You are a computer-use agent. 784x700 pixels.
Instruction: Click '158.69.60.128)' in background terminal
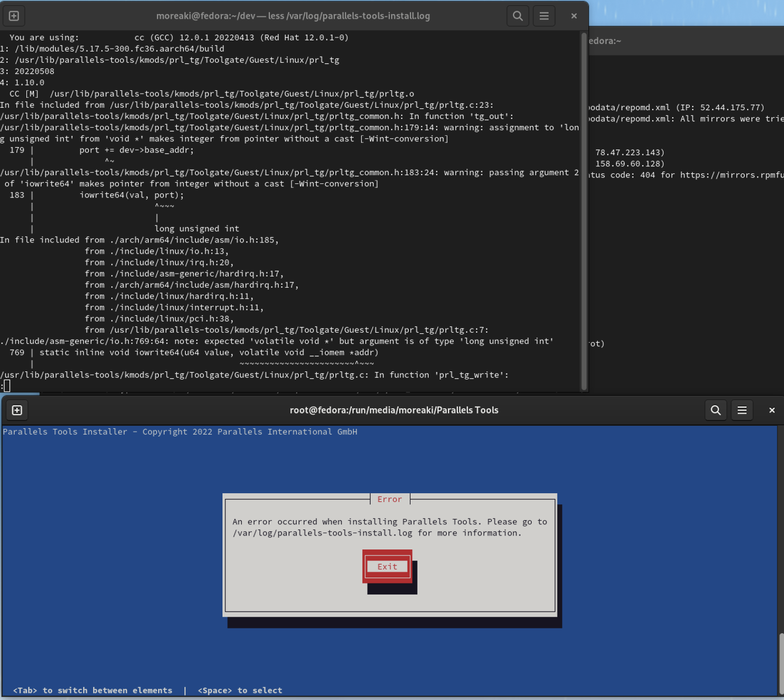[x=630, y=163]
